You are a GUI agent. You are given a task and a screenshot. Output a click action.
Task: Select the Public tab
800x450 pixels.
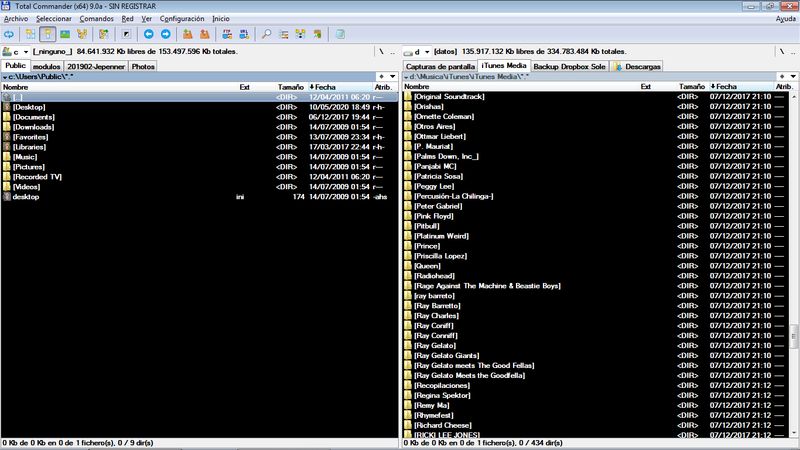pyautogui.click(x=15, y=66)
